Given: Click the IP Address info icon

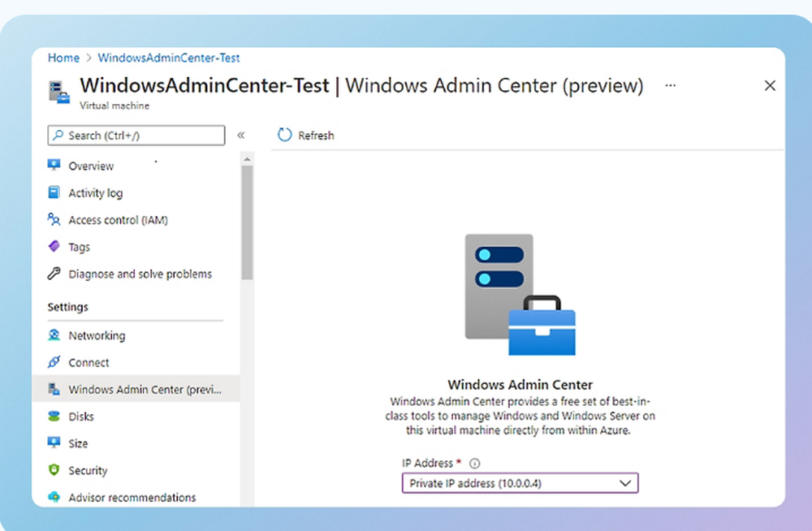Looking at the screenshot, I should [x=474, y=463].
